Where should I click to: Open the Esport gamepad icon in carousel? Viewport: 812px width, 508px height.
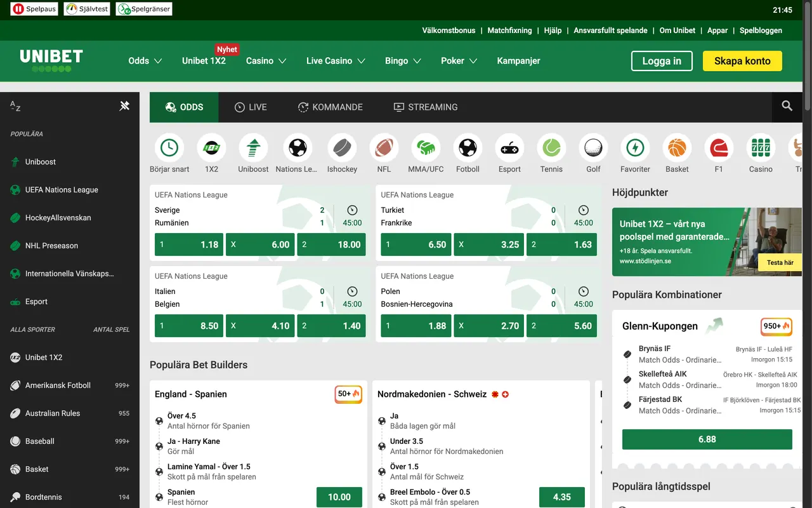(x=509, y=148)
